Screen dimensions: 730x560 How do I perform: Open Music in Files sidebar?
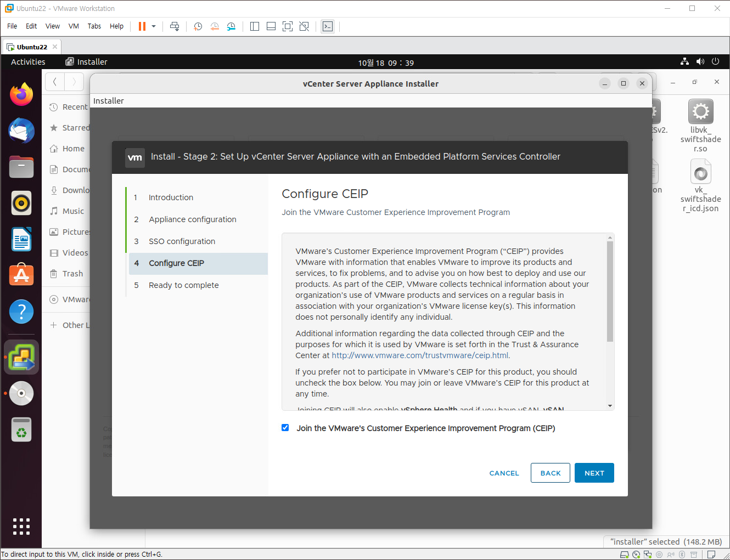[x=68, y=211]
